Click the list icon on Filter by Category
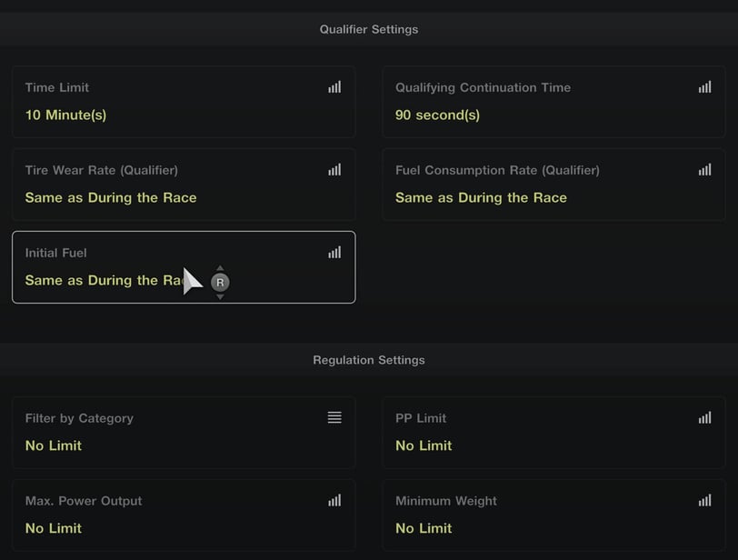 [334, 417]
